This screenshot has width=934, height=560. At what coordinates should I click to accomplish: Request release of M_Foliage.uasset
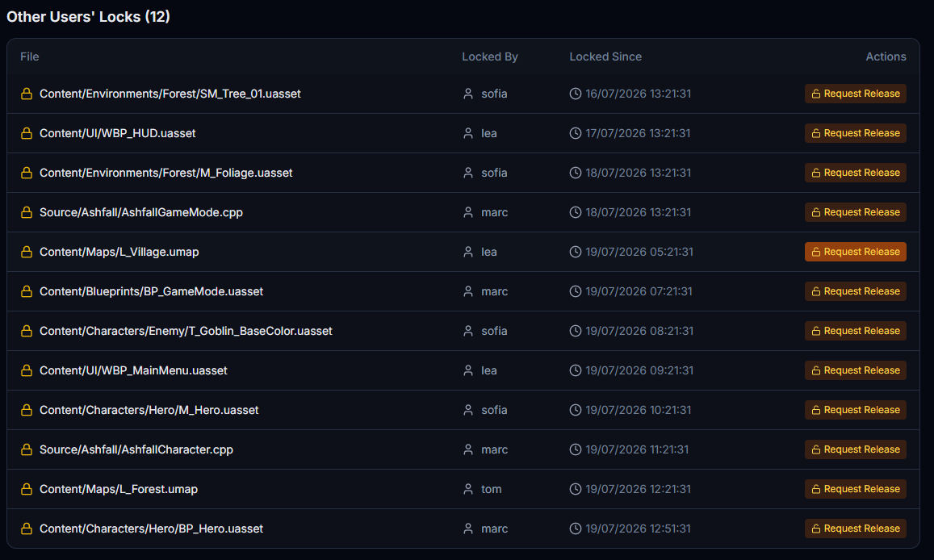856,173
